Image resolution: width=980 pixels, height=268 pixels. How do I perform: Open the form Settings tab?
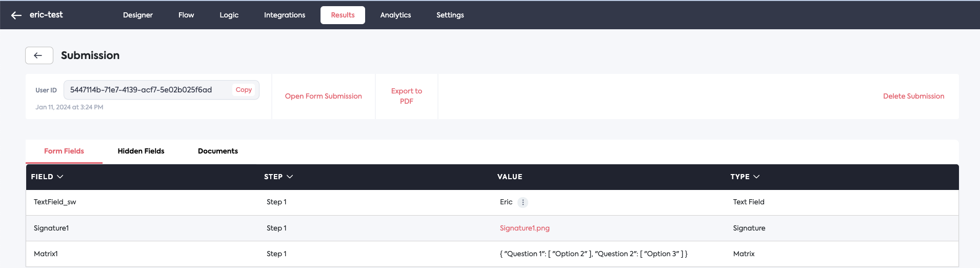[x=450, y=15]
